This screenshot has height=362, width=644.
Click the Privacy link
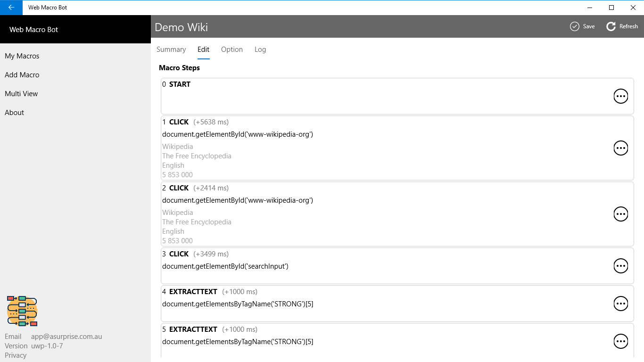pos(16,355)
